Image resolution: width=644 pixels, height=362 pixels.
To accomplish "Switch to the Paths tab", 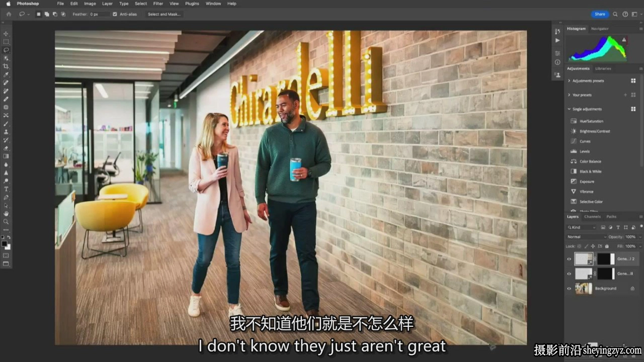I will pos(611,217).
